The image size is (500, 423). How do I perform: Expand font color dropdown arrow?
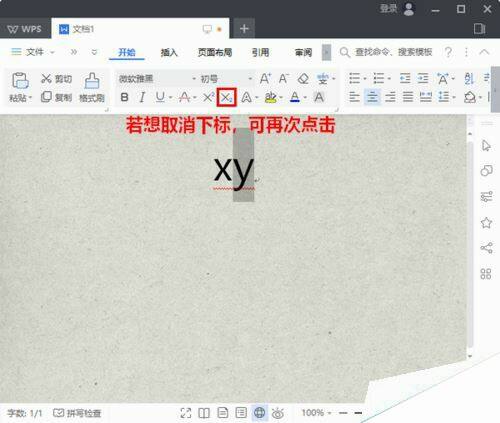click(305, 98)
